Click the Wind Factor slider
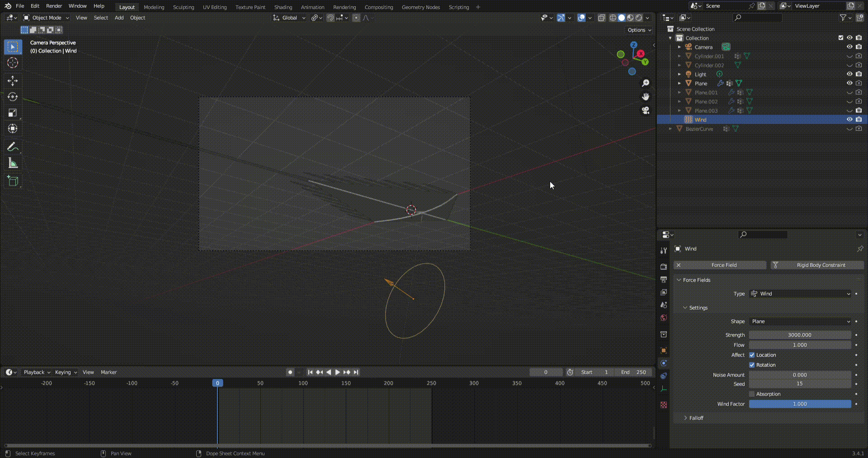The image size is (868, 458). coord(800,404)
